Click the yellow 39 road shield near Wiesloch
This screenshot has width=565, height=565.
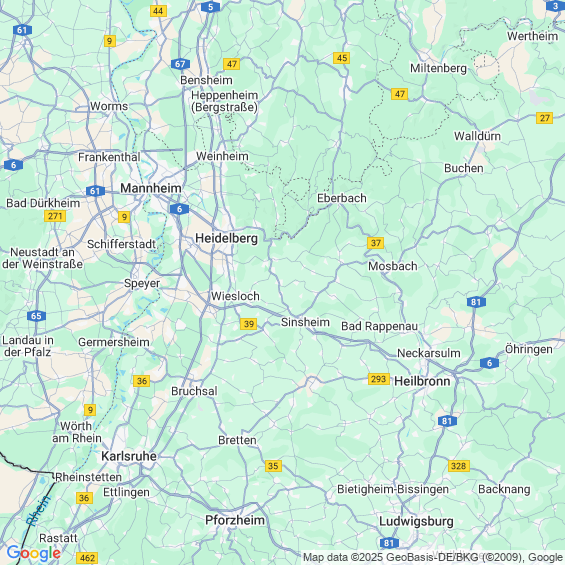249,324
